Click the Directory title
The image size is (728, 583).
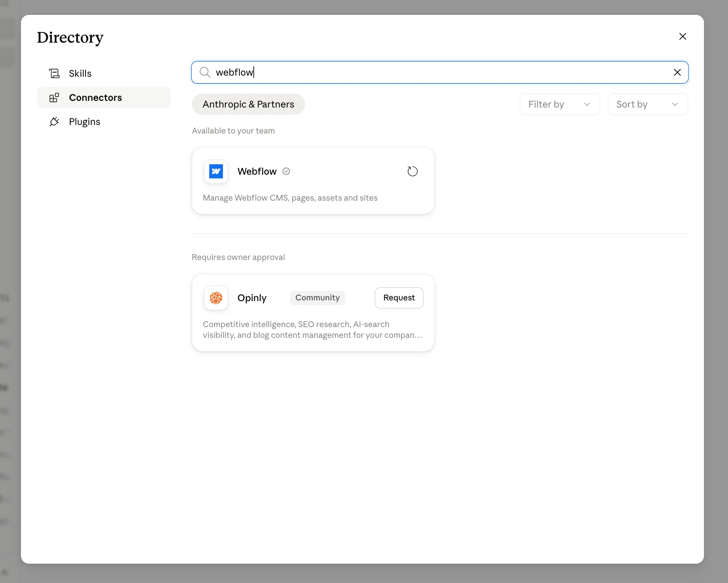tap(70, 37)
